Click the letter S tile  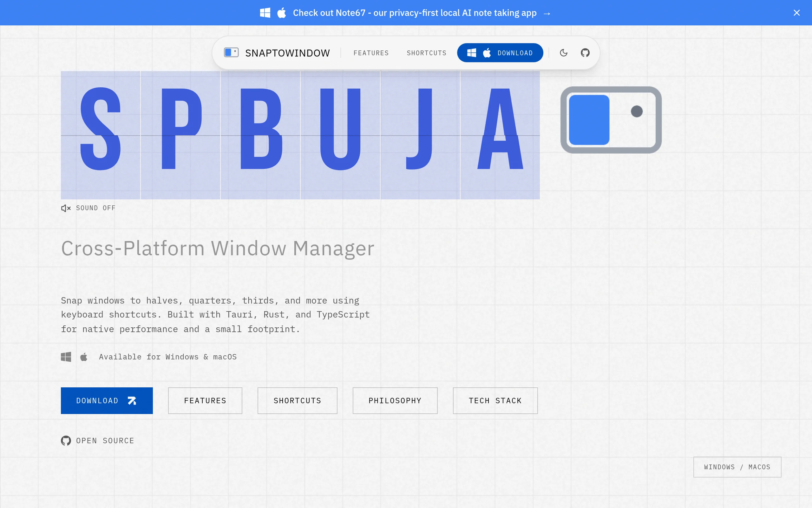pos(100,135)
